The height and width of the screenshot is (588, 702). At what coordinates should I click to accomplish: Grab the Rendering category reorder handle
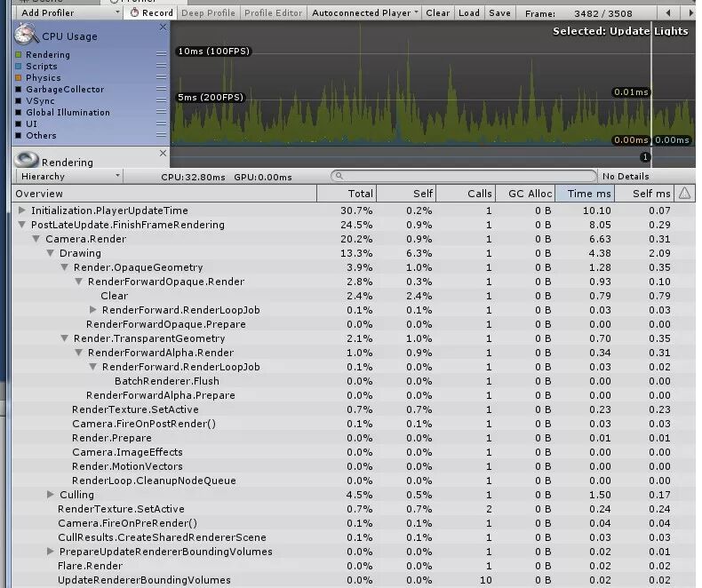pyautogui.click(x=161, y=54)
